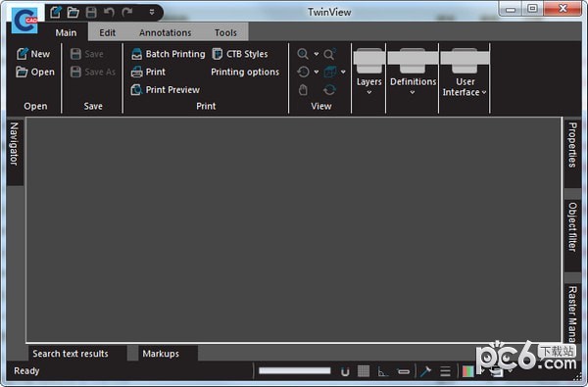The image size is (588, 387).
Task: Click the color swatch in status bar
Action: pyautogui.click(x=467, y=371)
